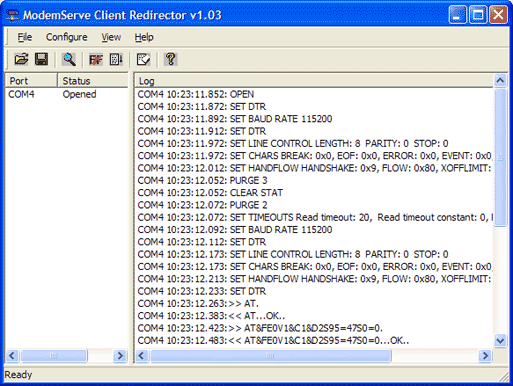513x386 pixels.
Task: Select the 10:23:12.423 sent AT&FE0V1 line
Action: 260,329
